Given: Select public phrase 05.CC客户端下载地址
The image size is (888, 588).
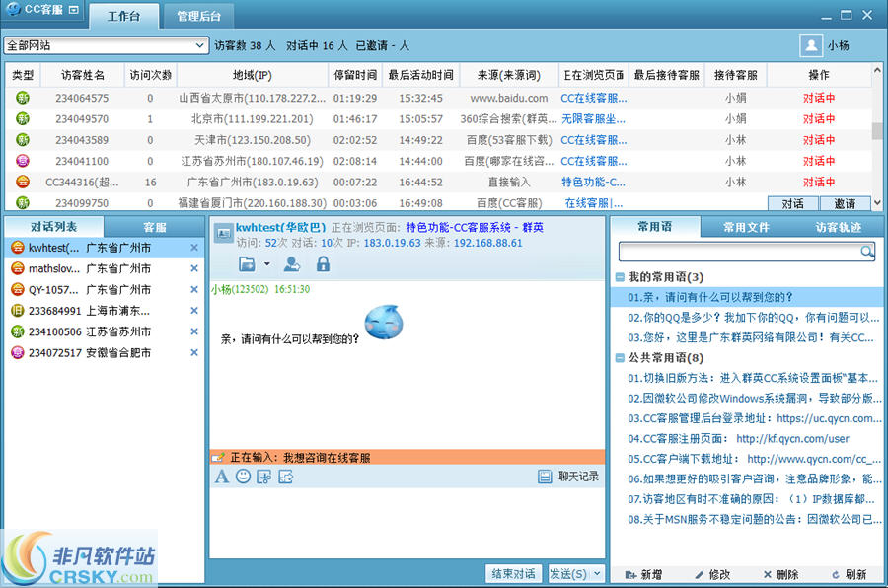Looking at the screenshot, I should [x=755, y=459].
